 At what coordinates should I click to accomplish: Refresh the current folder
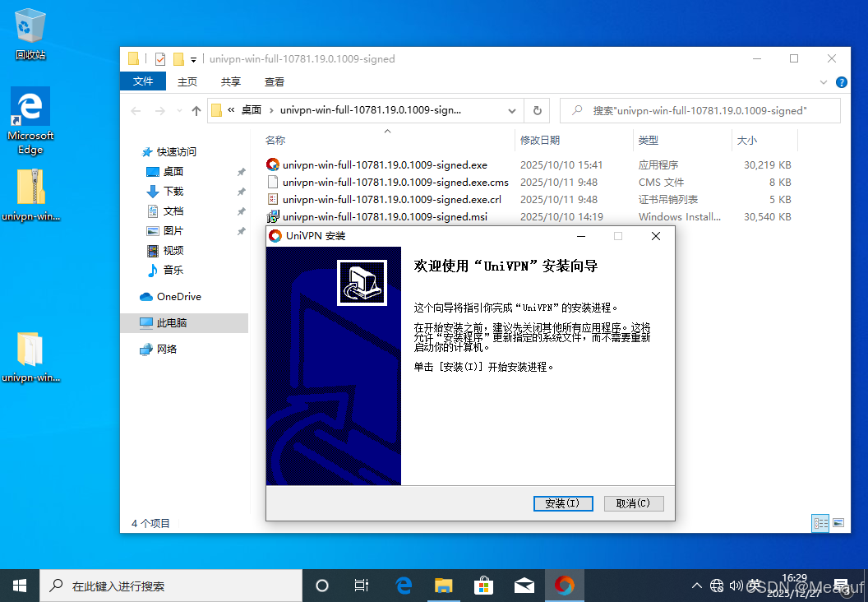click(x=537, y=111)
